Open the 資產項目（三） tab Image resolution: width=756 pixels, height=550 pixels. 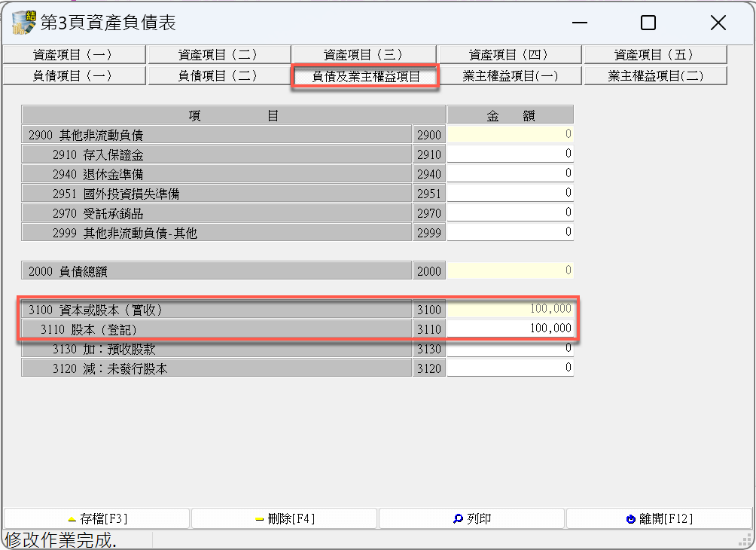pos(364,55)
